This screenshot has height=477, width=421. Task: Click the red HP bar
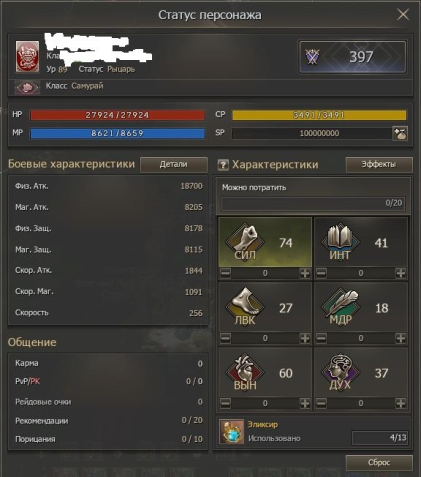click(x=117, y=115)
